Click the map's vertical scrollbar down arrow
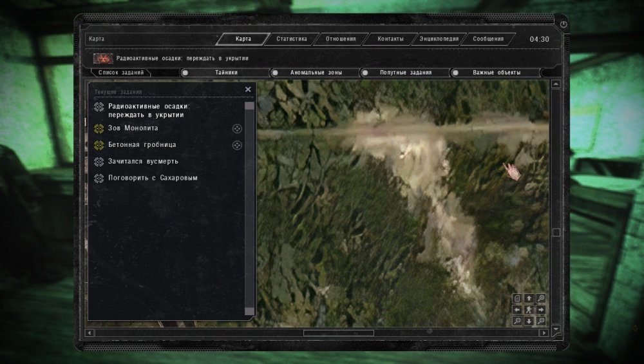Image resolution: width=644 pixels, height=364 pixels. [556, 329]
